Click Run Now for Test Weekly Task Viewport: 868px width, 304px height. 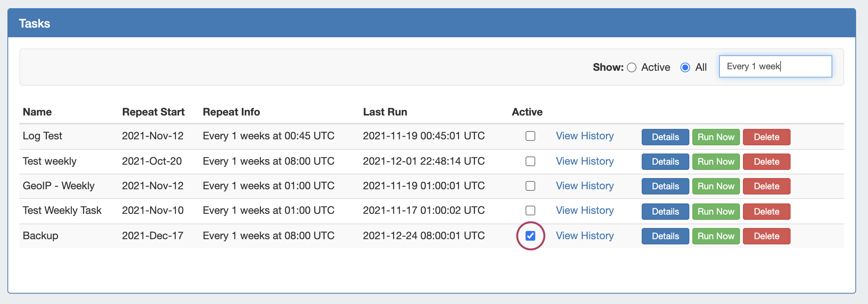(x=716, y=212)
